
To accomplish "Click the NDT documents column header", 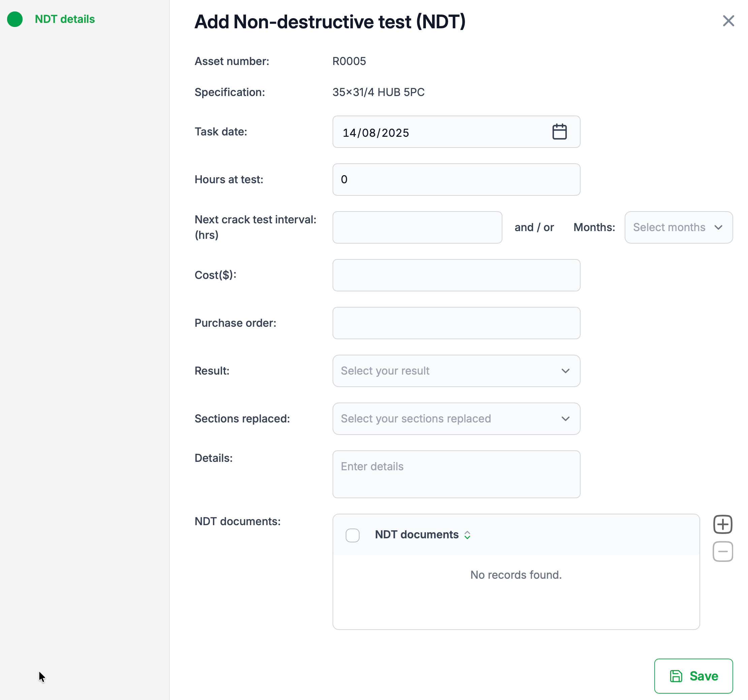I will tap(416, 535).
